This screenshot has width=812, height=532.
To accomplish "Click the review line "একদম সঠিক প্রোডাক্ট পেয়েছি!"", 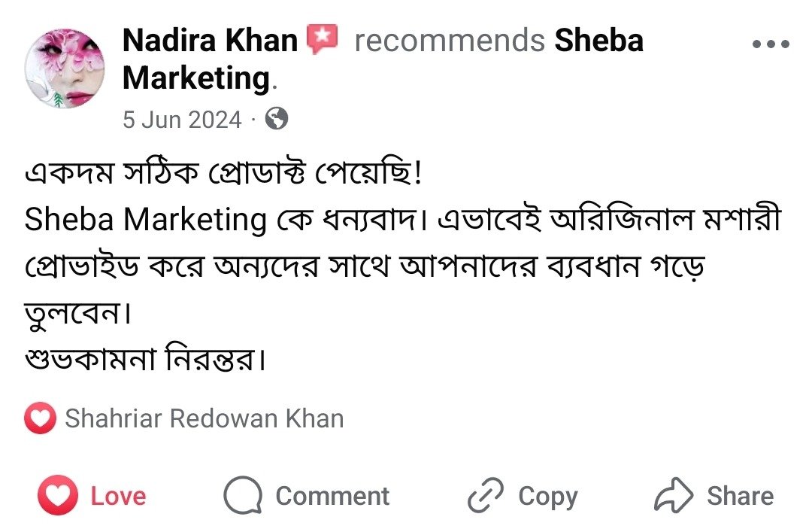I will [224, 175].
